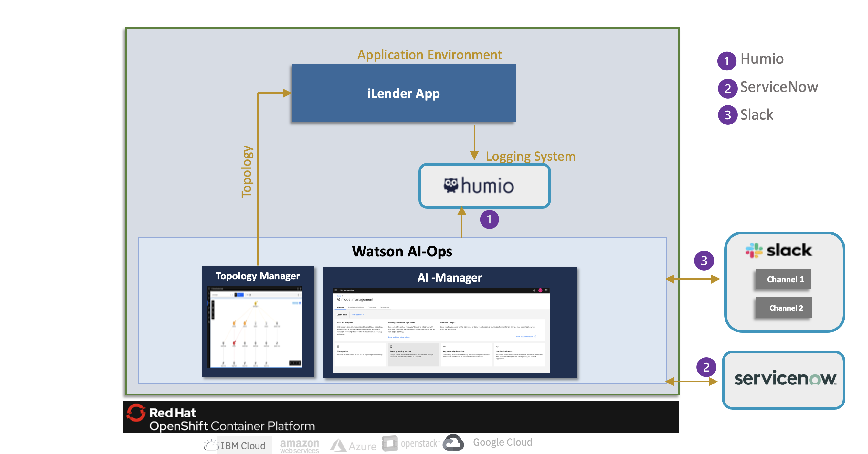The width and height of the screenshot is (868, 454).
Task: Open the Coverage tab
Action: point(372,308)
